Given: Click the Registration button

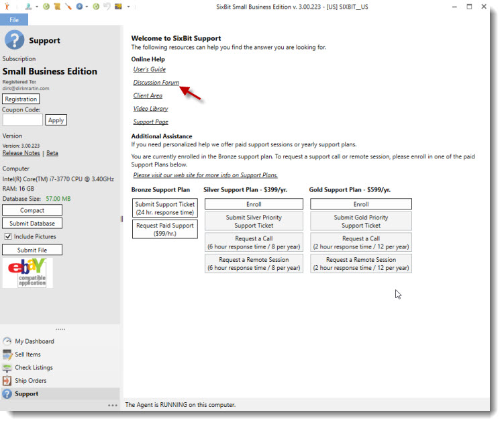Looking at the screenshot, I should [x=21, y=99].
